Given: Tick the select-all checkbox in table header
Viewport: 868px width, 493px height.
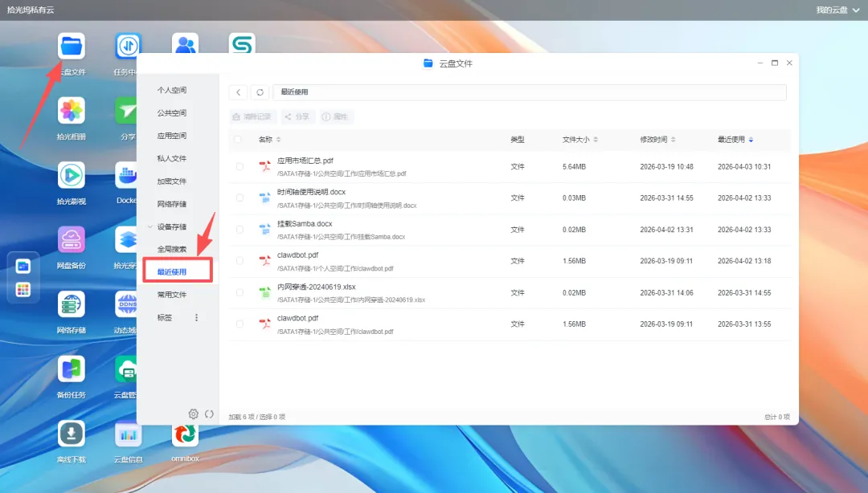Looking at the screenshot, I should point(237,140).
